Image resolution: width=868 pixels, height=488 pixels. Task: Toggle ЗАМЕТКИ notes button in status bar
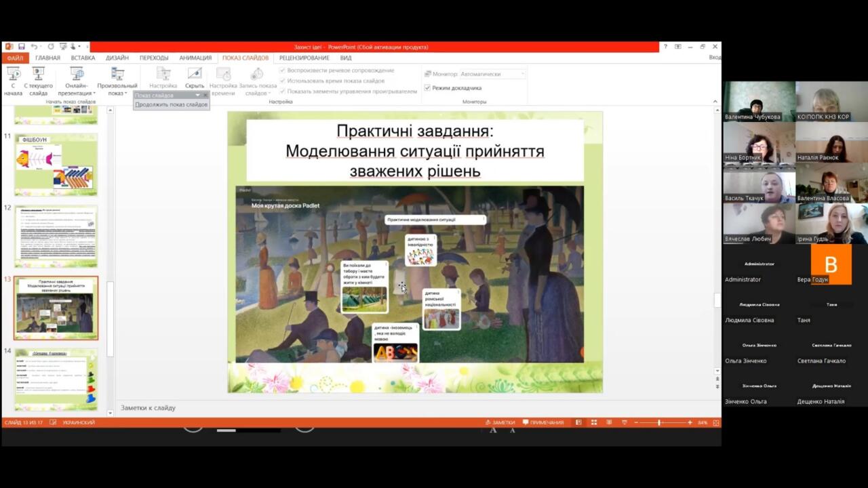(x=500, y=422)
